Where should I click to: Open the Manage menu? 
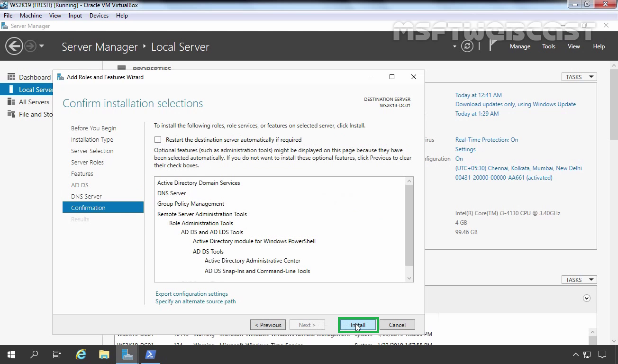[x=520, y=46]
